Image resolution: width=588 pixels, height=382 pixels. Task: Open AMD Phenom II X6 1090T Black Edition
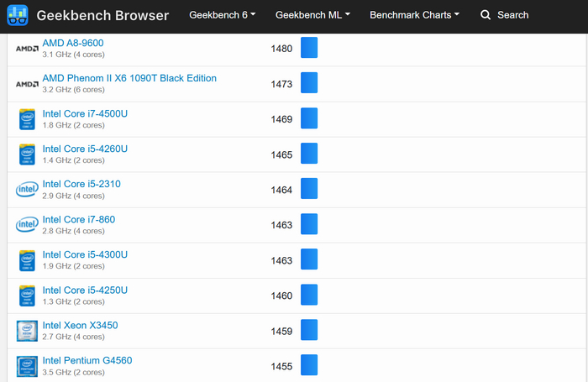(129, 78)
